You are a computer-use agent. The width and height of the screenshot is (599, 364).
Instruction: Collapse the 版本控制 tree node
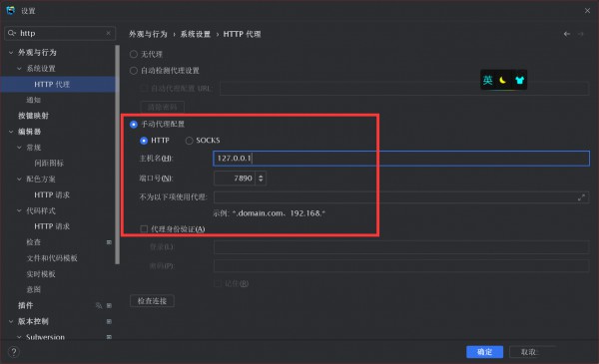point(11,322)
